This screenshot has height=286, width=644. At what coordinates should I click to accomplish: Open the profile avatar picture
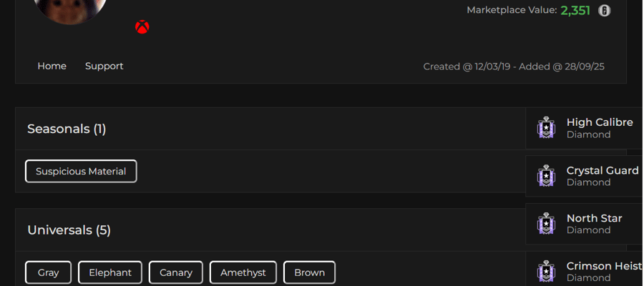tap(70, 8)
